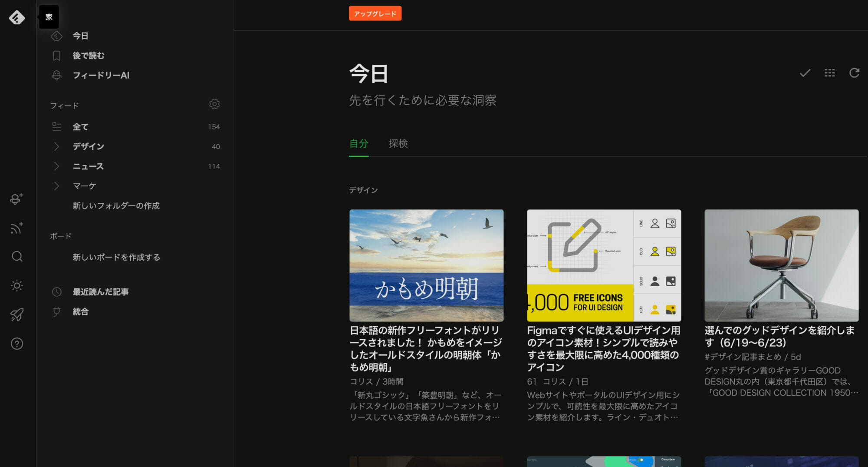The image size is (868, 467).
Task: Expand the マーケ folder chevron
Action: 56,186
